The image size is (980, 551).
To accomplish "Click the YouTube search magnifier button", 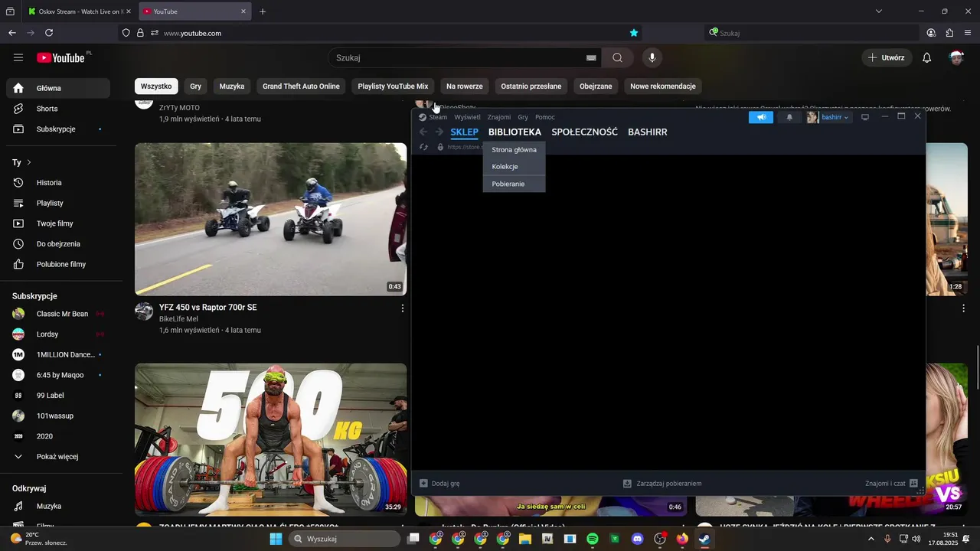I will tap(617, 57).
